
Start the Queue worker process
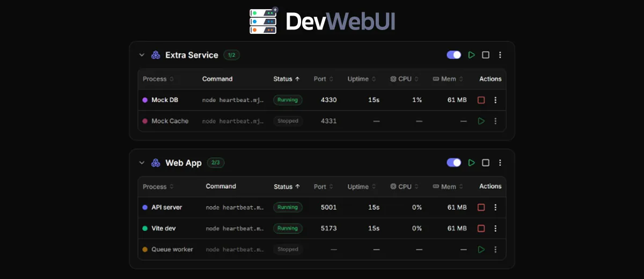coord(481,249)
